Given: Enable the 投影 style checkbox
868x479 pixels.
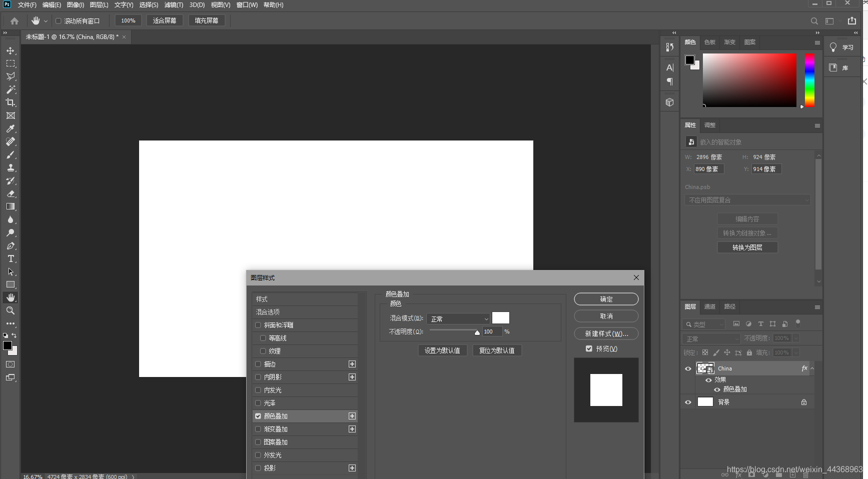Looking at the screenshot, I should [258, 468].
